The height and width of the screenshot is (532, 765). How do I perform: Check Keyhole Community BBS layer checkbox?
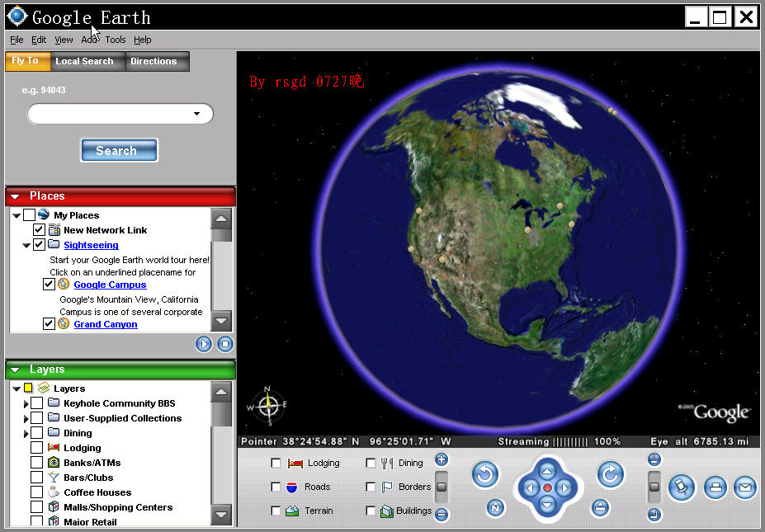(36, 403)
